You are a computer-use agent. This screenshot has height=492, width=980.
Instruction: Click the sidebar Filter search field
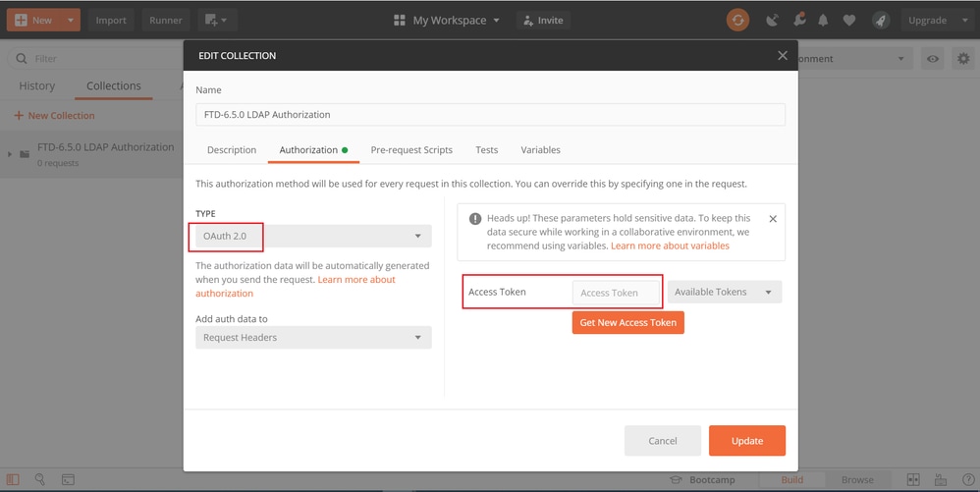[93, 59]
